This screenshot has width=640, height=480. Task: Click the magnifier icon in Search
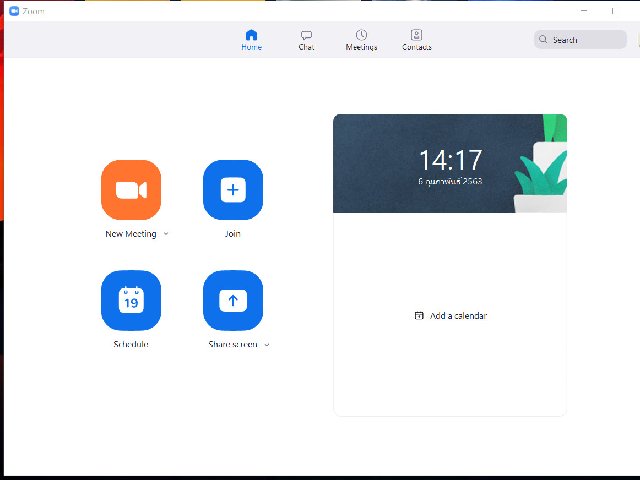click(x=543, y=39)
